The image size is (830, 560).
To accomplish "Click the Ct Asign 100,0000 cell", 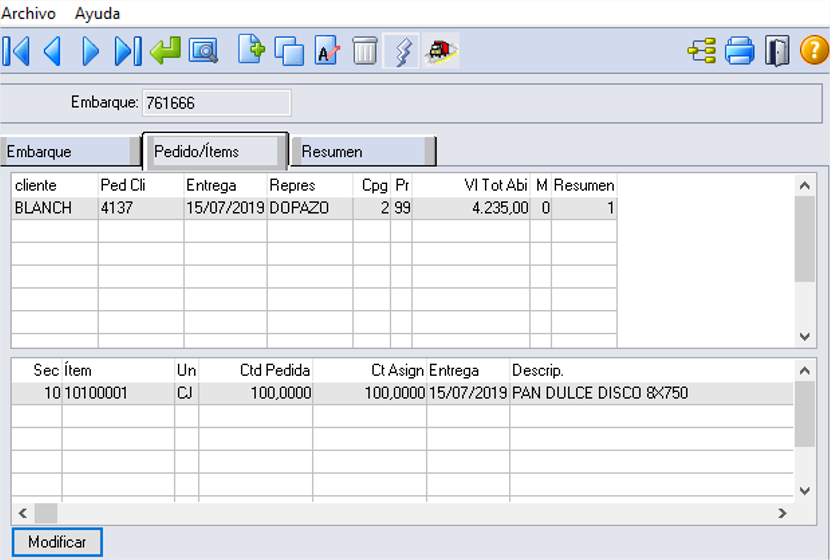I will click(x=370, y=393).
